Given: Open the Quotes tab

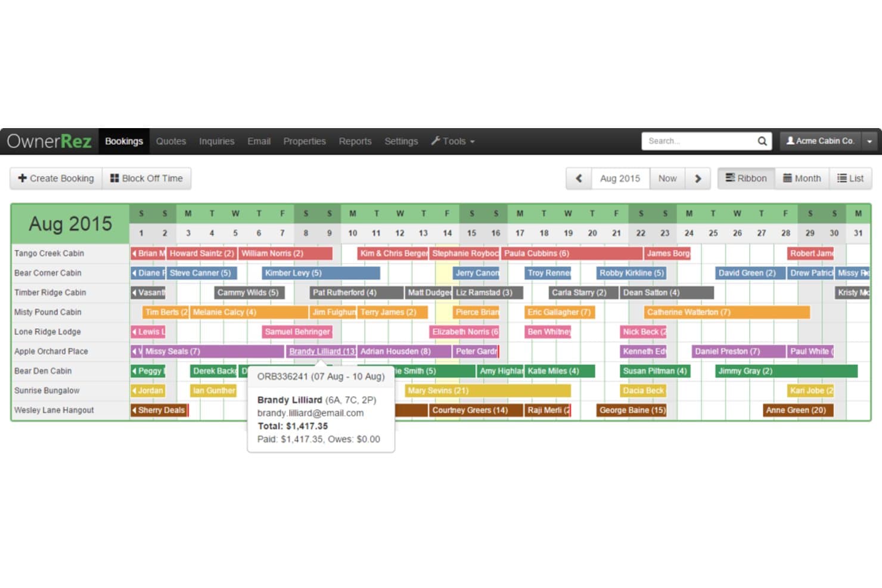Looking at the screenshot, I should (x=171, y=141).
